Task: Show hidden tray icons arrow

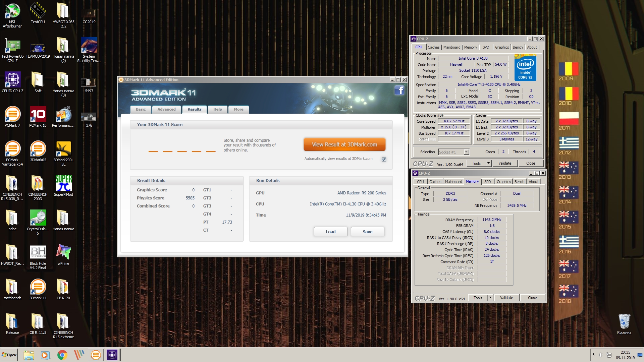Action: (x=593, y=355)
